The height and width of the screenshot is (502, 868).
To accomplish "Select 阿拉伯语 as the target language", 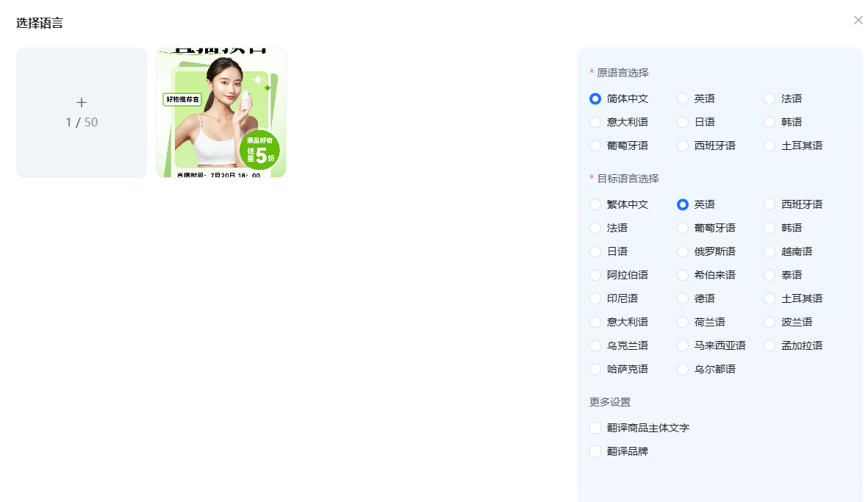I will (596, 275).
